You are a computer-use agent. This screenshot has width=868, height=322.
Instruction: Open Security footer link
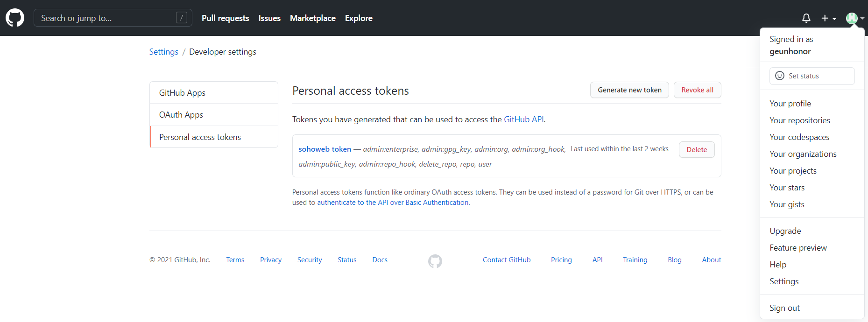click(x=310, y=260)
